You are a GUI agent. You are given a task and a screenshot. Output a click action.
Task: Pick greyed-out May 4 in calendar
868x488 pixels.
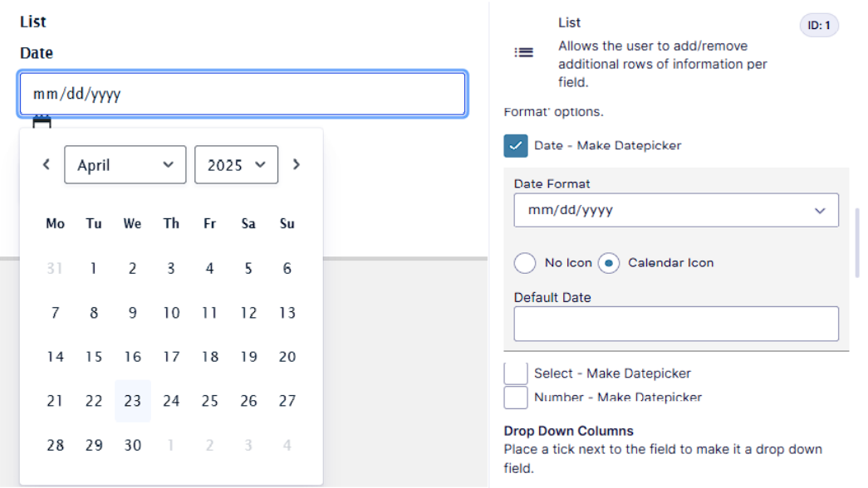point(287,446)
